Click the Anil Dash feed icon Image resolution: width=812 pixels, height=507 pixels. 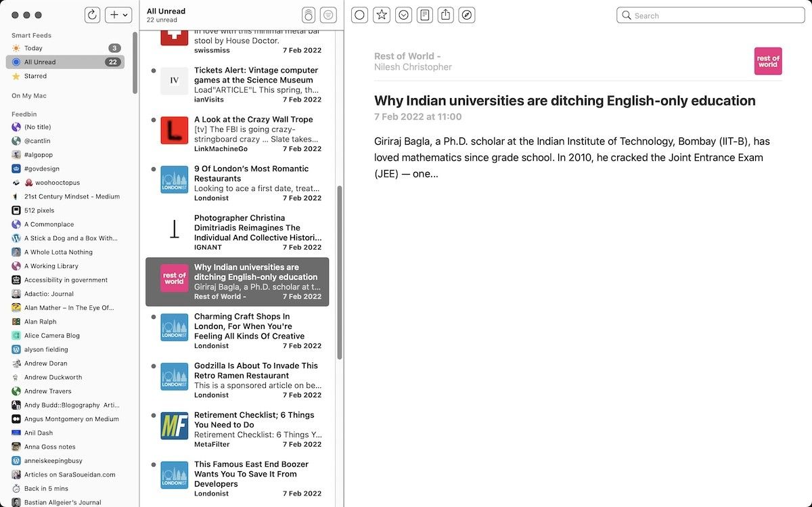(16, 433)
